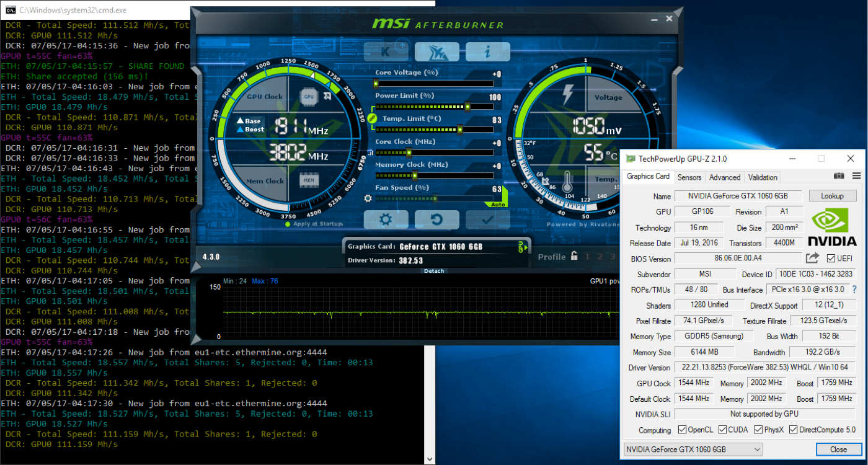Open the GPU-Z hamburger menu
Image resolution: width=868 pixels, height=465 pixels.
click(x=856, y=176)
